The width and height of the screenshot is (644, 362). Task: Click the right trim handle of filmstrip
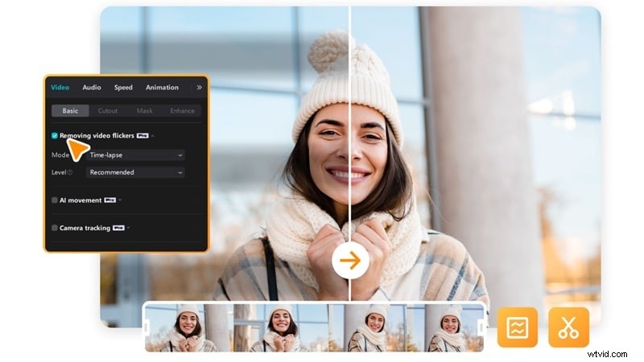[x=481, y=327]
